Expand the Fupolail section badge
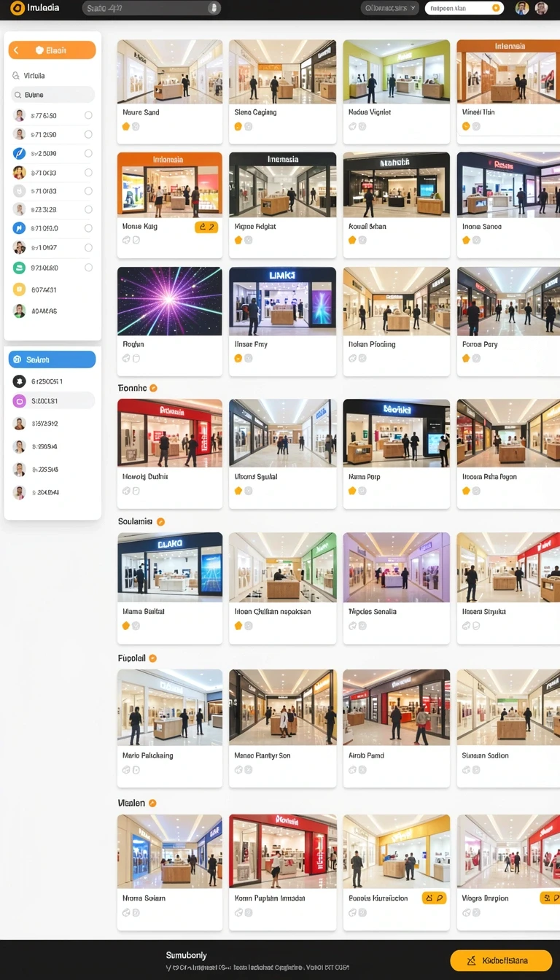Image resolution: width=560 pixels, height=980 pixels. pos(152,658)
